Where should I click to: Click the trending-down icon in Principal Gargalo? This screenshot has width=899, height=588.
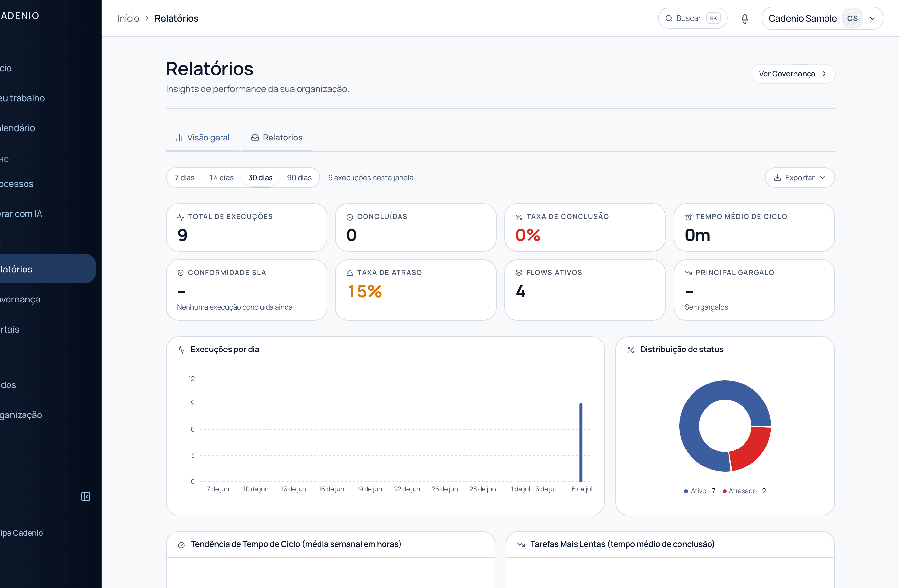click(x=688, y=273)
